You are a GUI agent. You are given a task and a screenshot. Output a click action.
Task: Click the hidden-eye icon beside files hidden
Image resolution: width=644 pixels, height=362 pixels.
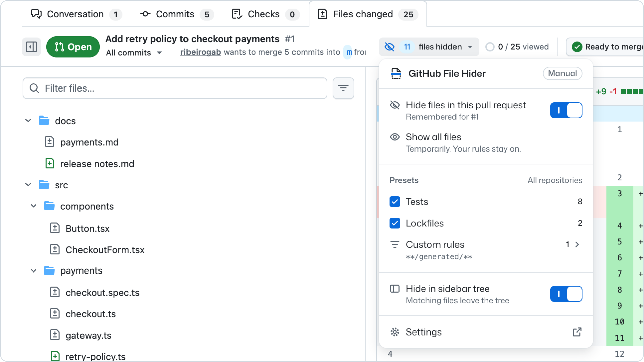[x=389, y=47]
